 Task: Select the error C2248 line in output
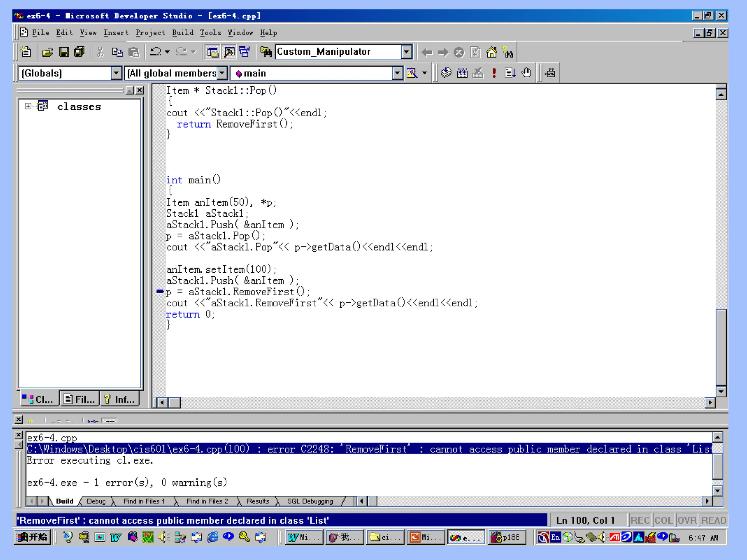pos(369,449)
